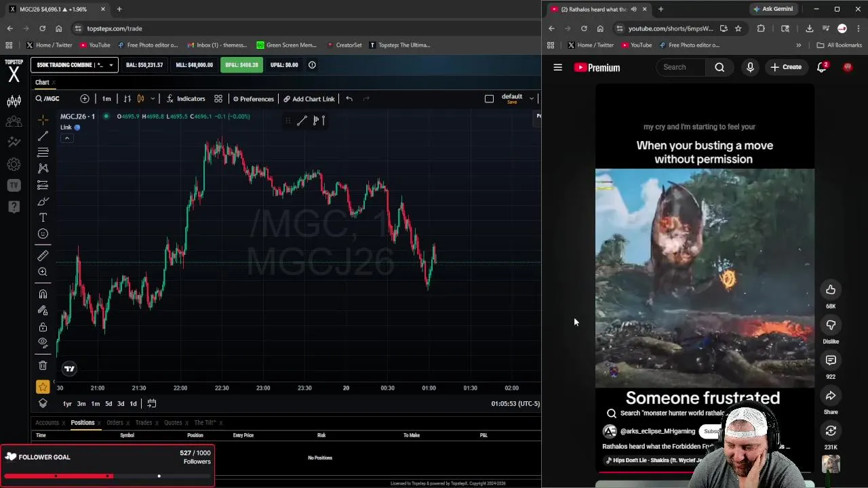Select the trend line drawing tool

click(x=43, y=136)
